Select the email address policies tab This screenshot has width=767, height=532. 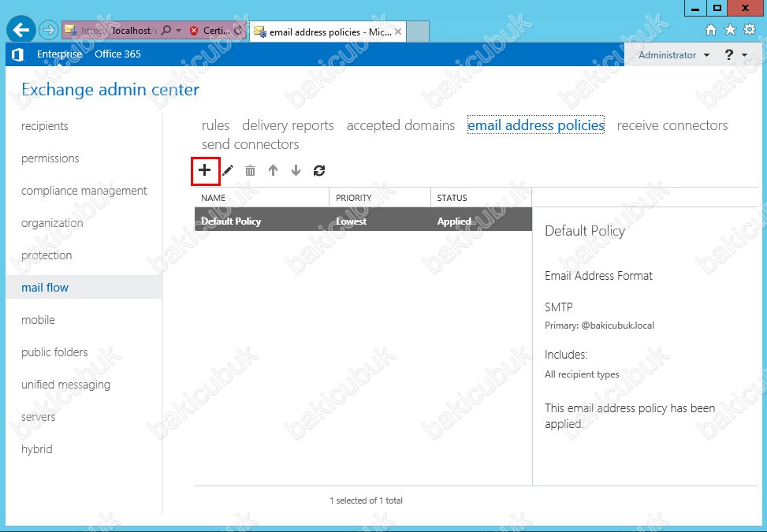(x=536, y=125)
